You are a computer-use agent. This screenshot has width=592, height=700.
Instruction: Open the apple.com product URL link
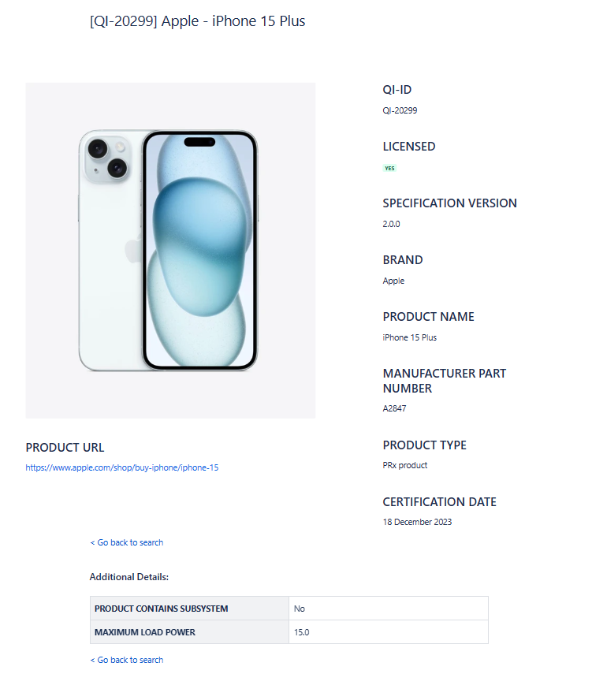coord(122,467)
